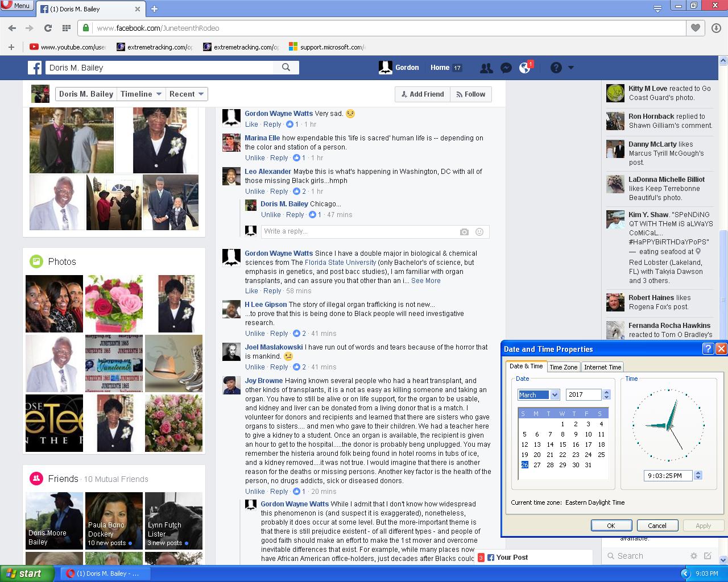Open the Recent dropdown menu
Image resolution: width=728 pixels, height=582 pixels.
(x=187, y=94)
